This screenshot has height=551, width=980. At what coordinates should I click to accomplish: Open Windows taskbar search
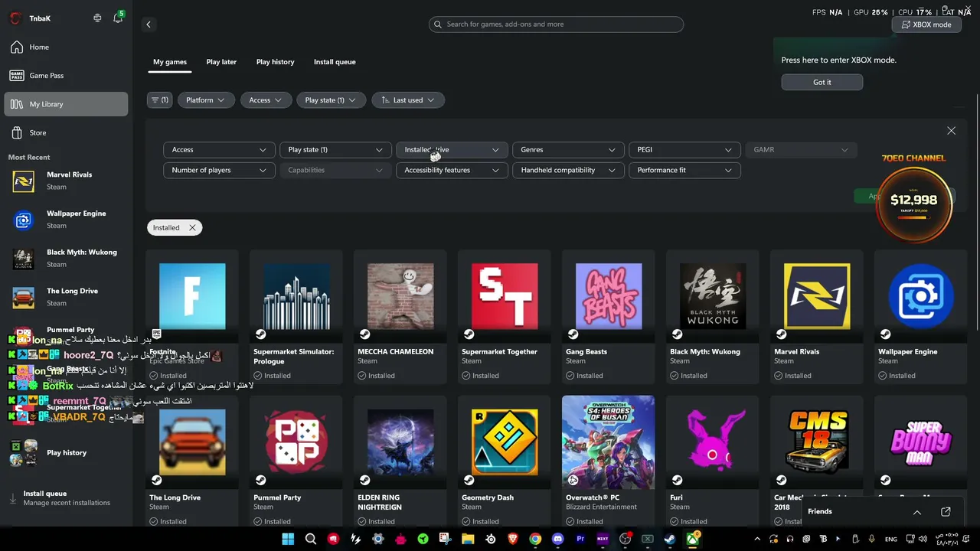click(311, 539)
